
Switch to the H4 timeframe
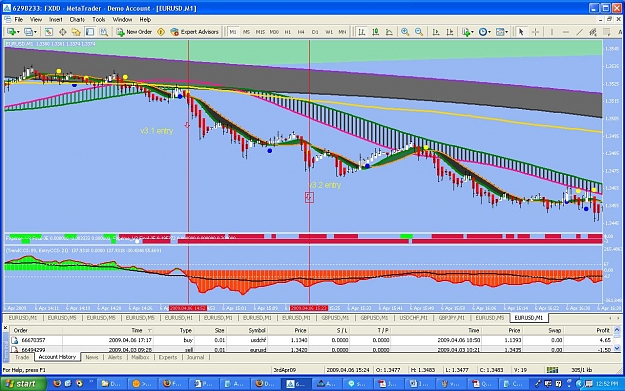coord(301,32)
